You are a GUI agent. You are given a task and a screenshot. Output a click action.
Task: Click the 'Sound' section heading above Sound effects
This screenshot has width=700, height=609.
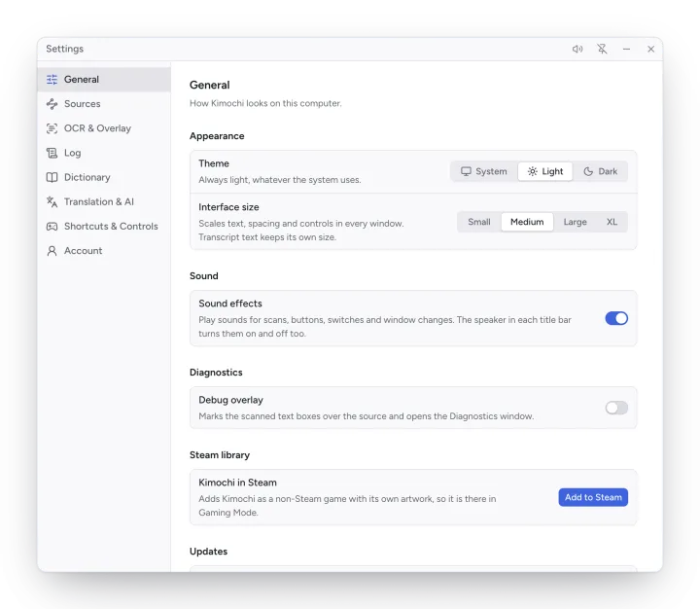click(204, 276)
